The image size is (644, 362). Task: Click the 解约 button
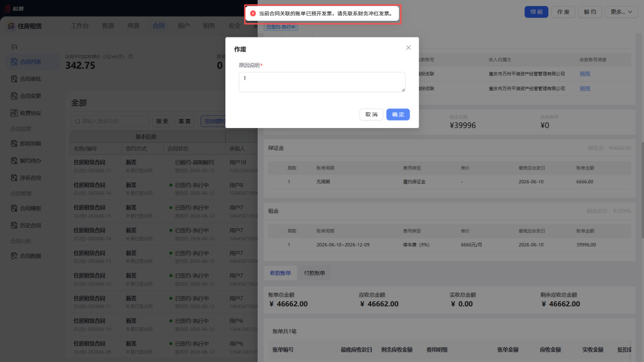[590, 12]
